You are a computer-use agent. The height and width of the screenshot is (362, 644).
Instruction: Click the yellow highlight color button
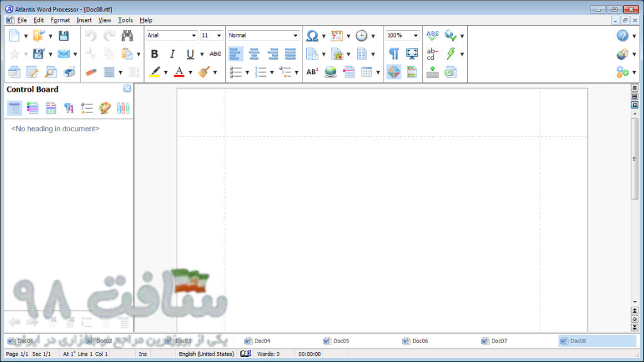pyautogui.click(x=155, y=72)
